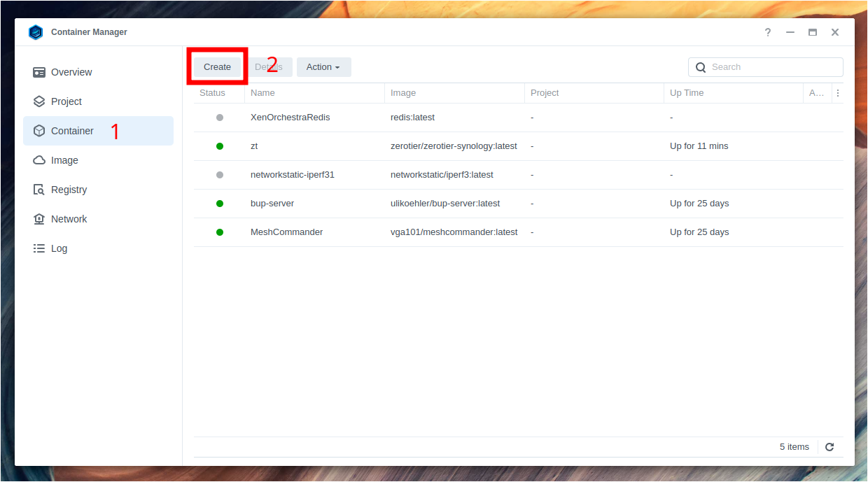Select the bup-server container name
The width and height of the screenshot is (868, 482).
272,204
